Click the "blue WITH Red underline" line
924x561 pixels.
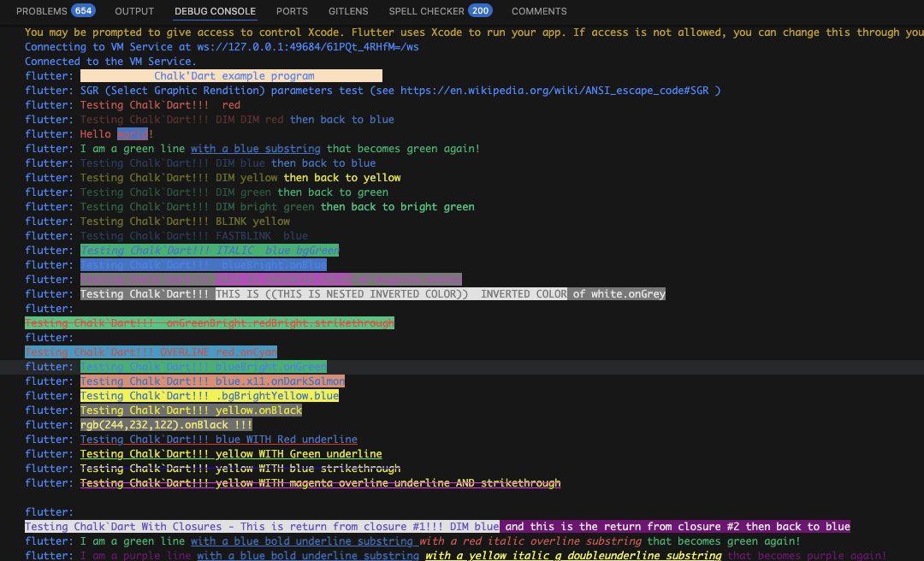pyautogui.click(x=219, y=439)
